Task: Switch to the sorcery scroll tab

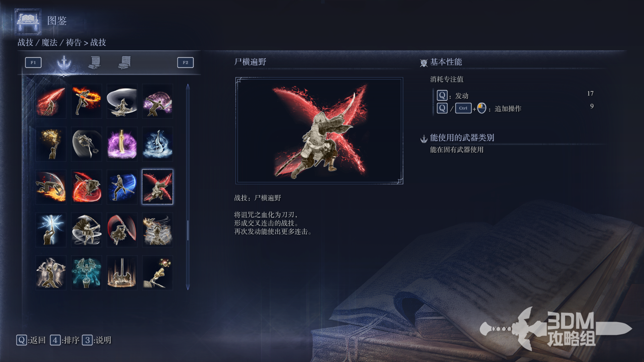Action: 95,63
